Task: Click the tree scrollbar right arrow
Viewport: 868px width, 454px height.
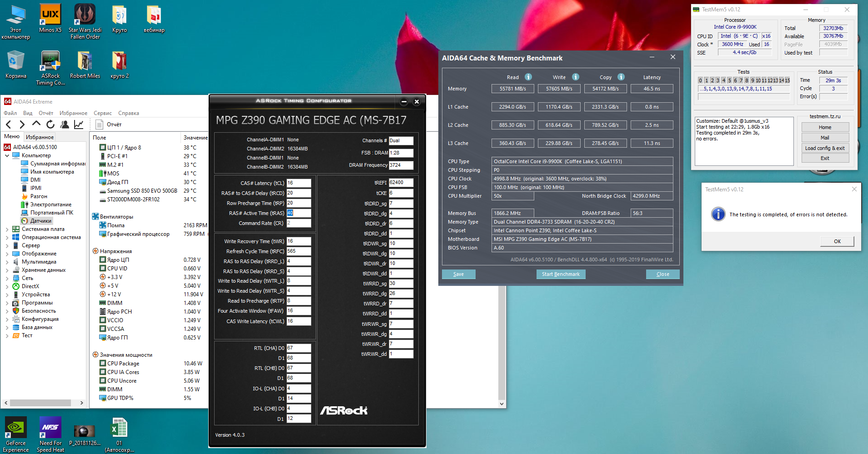Action: tap(82, 403)
